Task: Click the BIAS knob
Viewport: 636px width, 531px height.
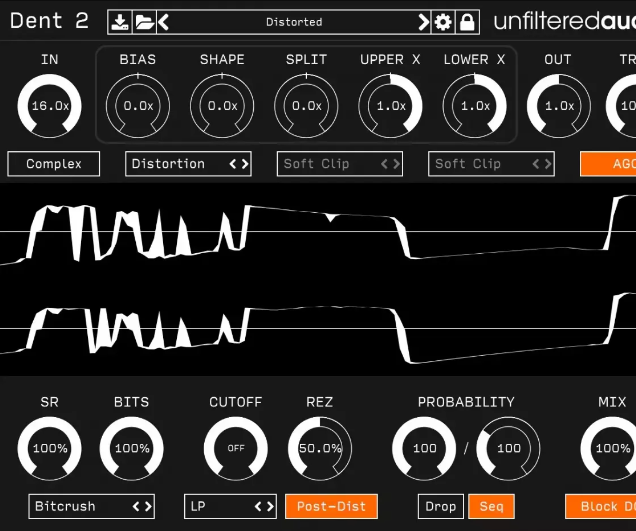Action: click(x=138, y=106)
